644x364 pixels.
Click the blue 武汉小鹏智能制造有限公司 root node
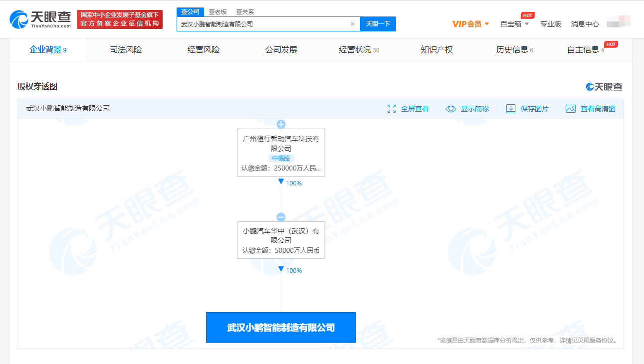pos(281,328)
